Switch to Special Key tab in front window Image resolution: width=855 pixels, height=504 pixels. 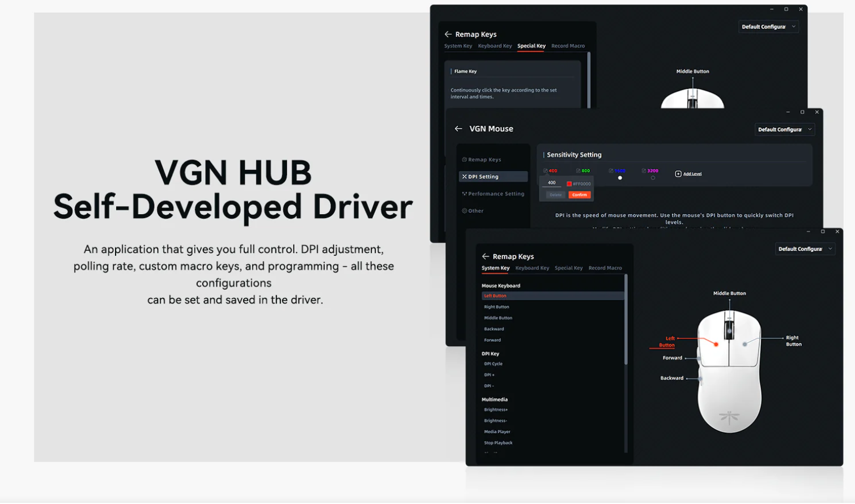click(x=568, y=268)
